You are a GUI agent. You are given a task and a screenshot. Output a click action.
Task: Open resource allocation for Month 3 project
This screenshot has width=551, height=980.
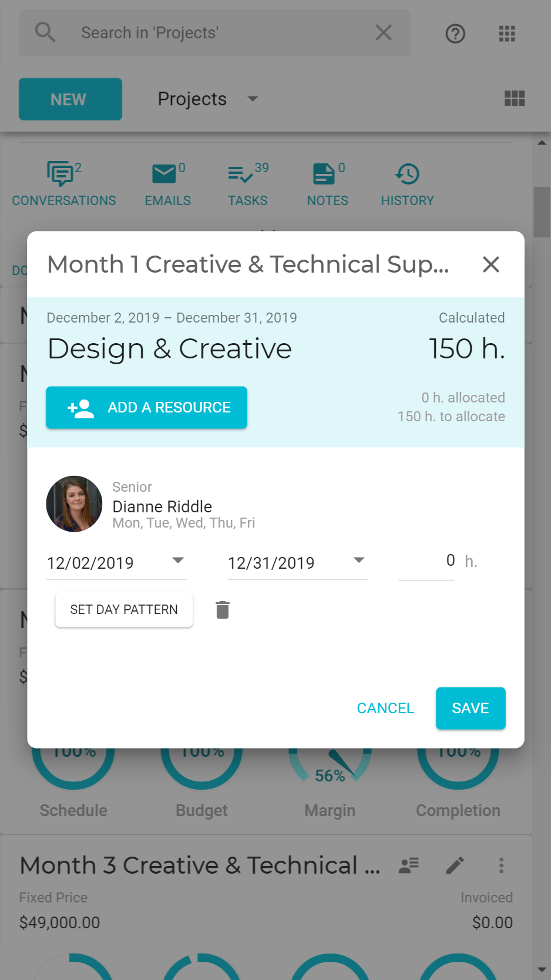409,865
